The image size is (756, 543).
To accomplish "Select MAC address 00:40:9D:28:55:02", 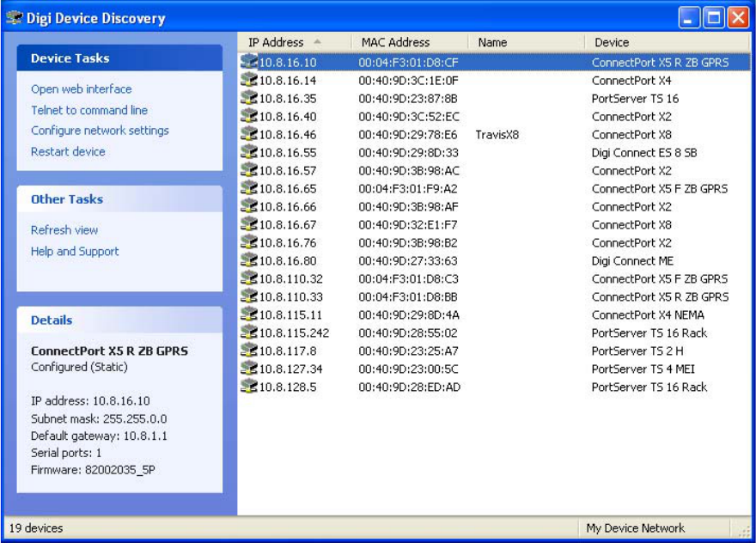I will (x=408, y=333).
